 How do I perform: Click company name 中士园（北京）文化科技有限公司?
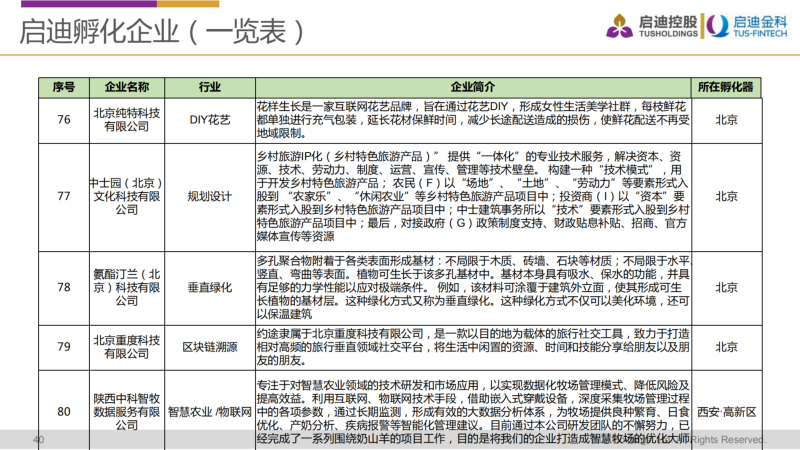click(x=127, y=196)
